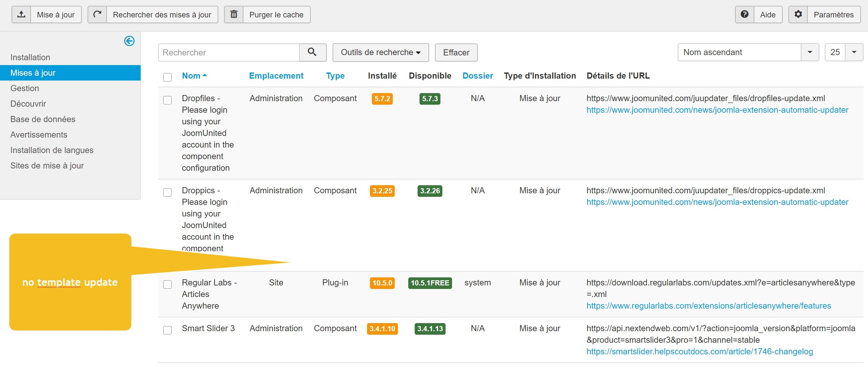
Task: Open the 25 items-per-page dropdown
Action: pyautogui.click(x=854, y=52)
